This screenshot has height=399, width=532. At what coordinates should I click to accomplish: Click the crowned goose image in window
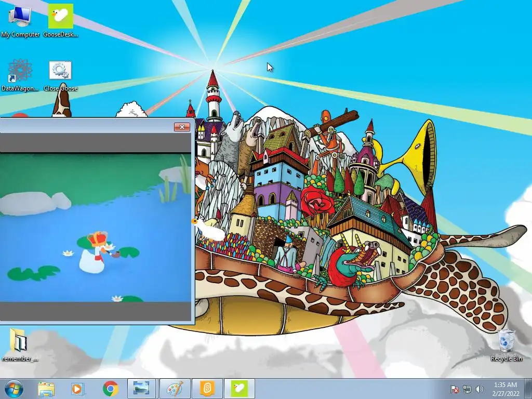[x=97, y=252]
